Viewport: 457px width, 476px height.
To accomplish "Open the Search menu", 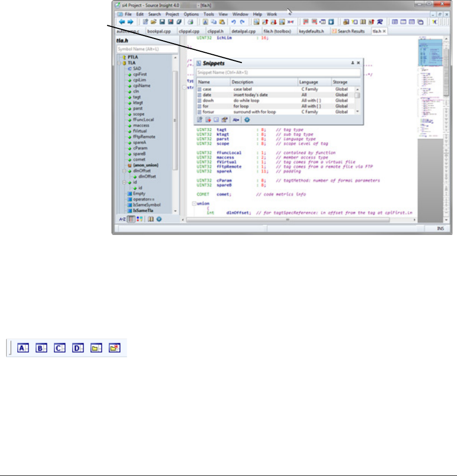I will coord(155,14).
